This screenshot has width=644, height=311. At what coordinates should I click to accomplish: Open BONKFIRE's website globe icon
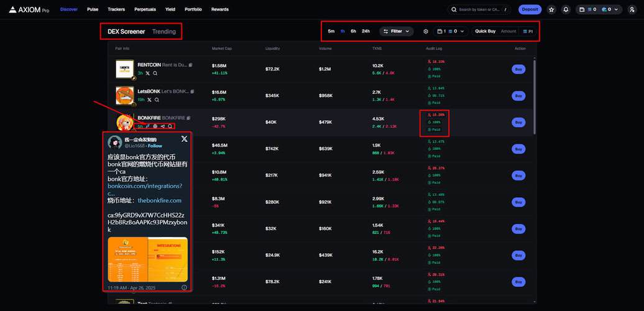(x=155, y=126)
